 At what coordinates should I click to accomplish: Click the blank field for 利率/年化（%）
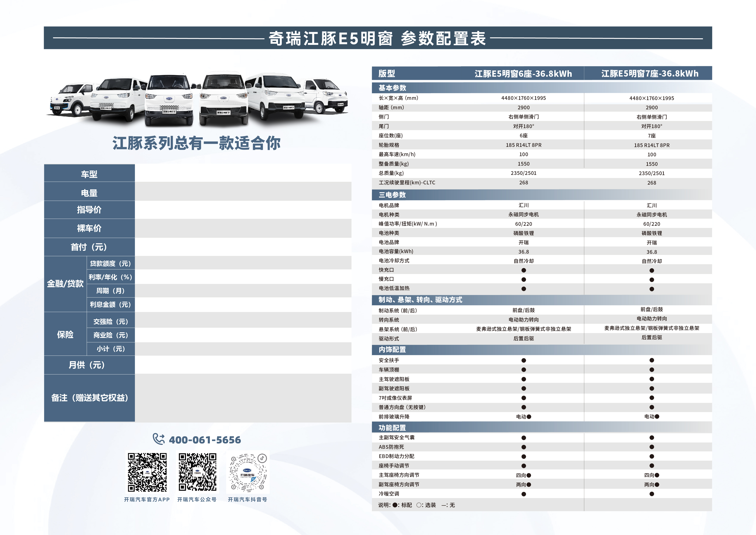(x=243, y=277)
